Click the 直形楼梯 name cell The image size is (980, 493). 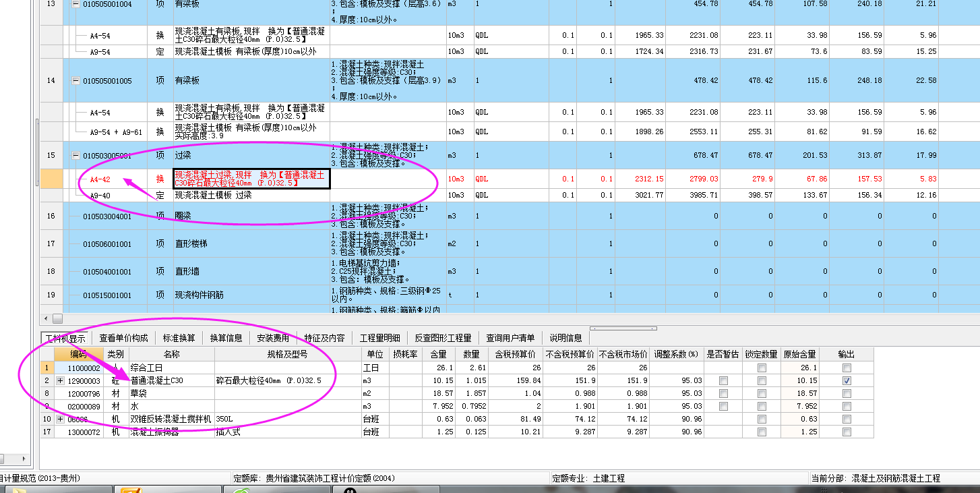[251, 243]
